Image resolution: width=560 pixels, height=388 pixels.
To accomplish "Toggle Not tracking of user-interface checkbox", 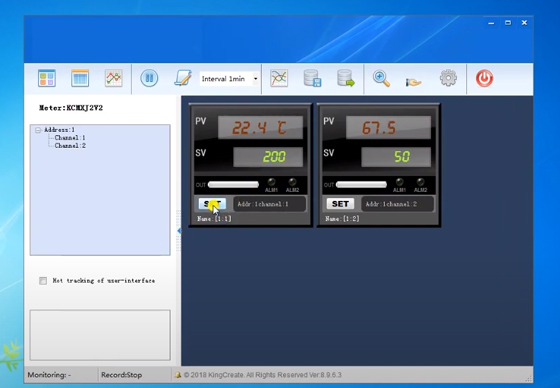I will [x=43, y=281].
